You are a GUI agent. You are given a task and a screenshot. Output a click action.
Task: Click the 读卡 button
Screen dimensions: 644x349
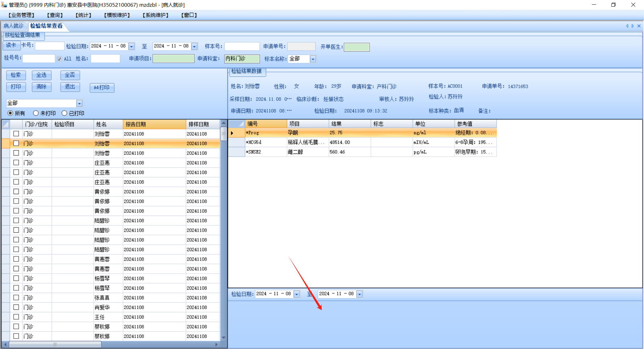11,45
